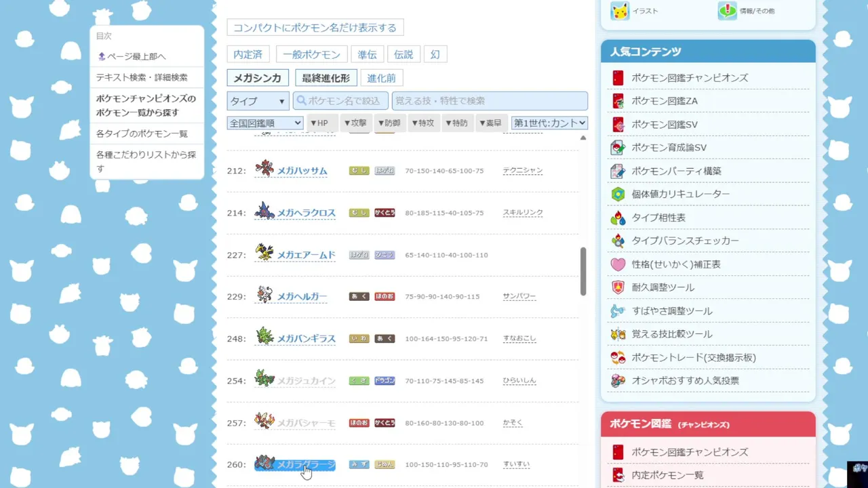
Task: Click the メガラグラージ sprite icon
Action: [264, 464]
